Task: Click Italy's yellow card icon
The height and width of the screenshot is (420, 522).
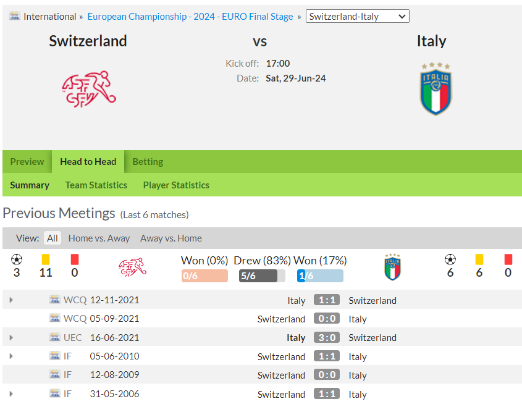Action: coord(479,259)
